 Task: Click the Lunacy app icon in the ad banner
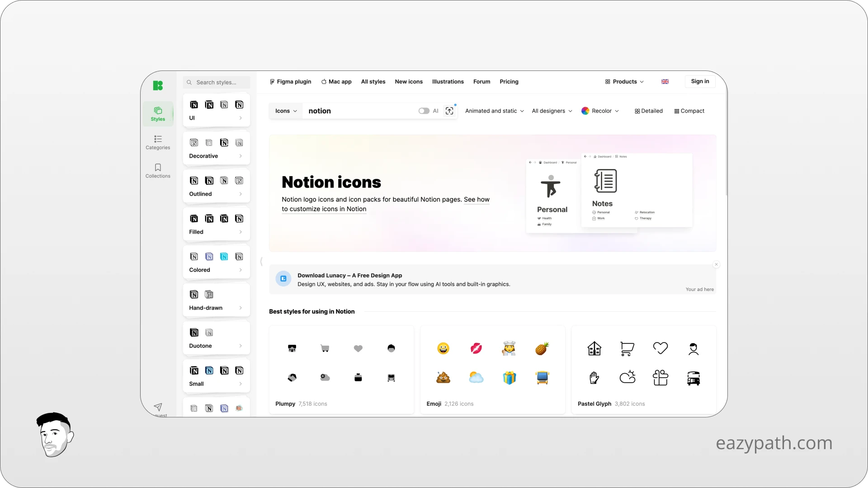tap(283, 279)
